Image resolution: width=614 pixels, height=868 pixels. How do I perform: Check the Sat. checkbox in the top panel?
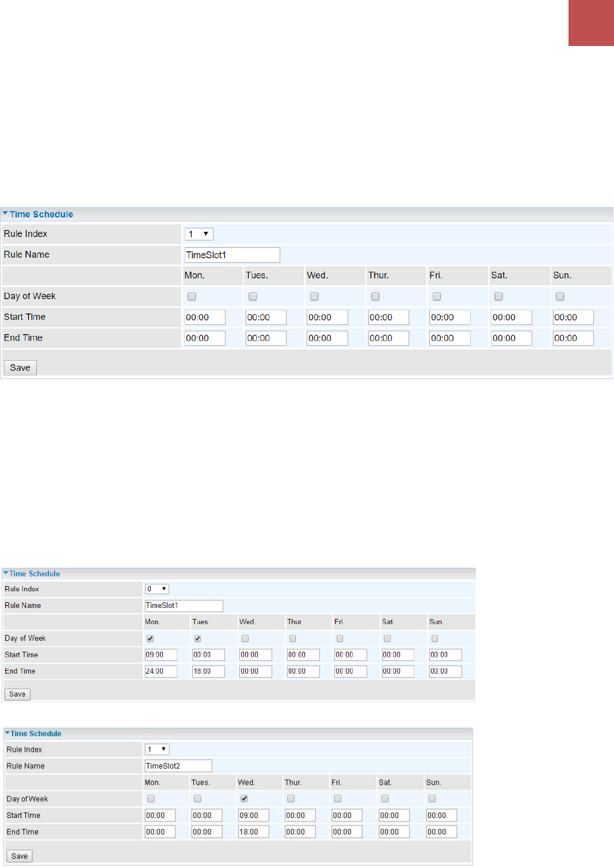coord(498,296)
